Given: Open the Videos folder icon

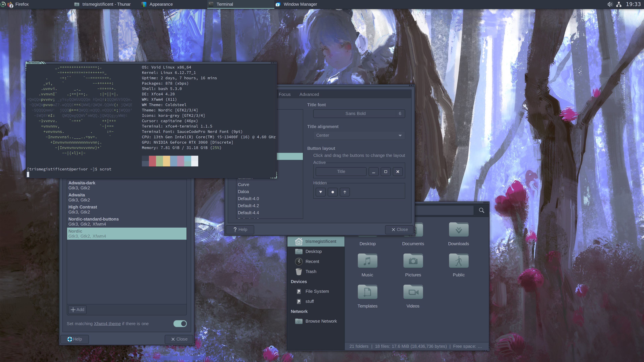Looking at the screenshot, I should point(413,292).
